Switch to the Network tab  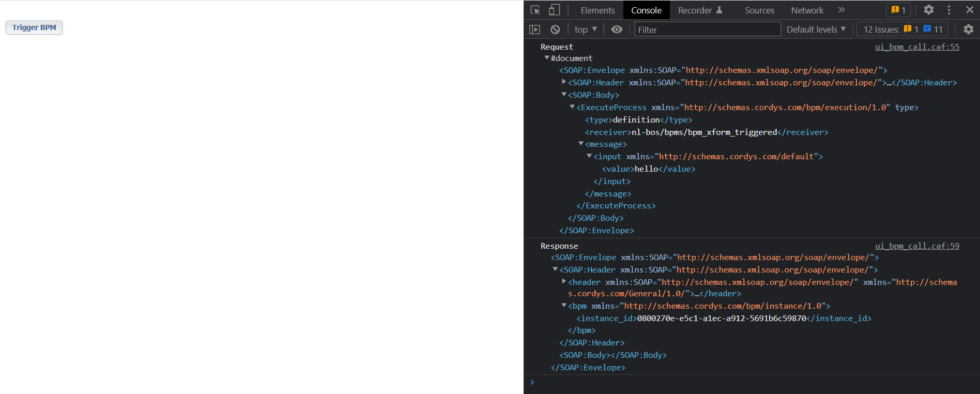click(807, 10)
